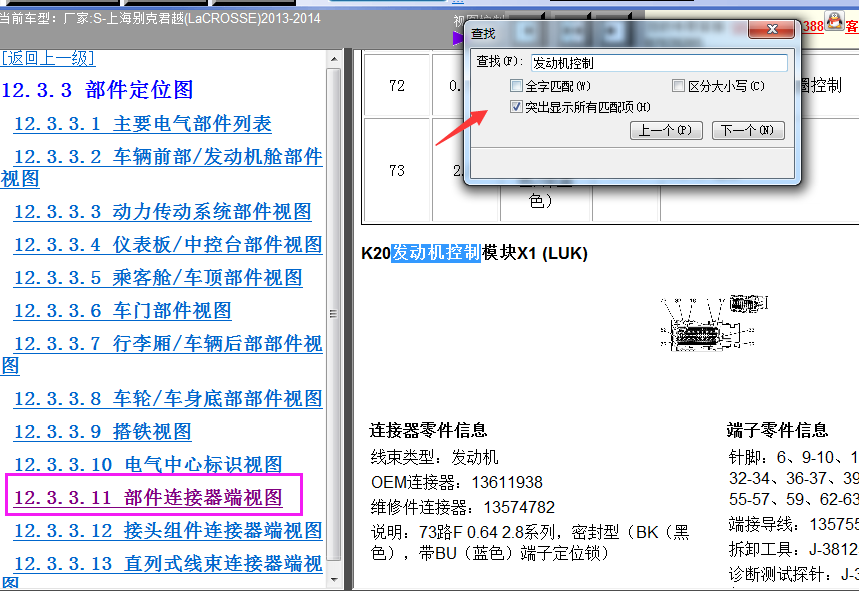Open 12.3.3.2 车辆前部/发动机舱部件视图
This screenshot has height=591, width=859.
(168, 157)
